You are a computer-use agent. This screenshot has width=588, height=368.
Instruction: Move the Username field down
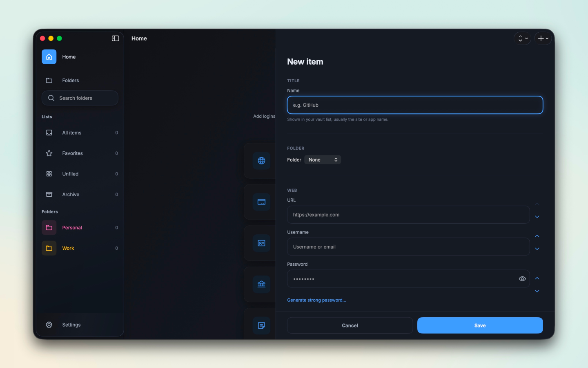[x=537, y=249]
